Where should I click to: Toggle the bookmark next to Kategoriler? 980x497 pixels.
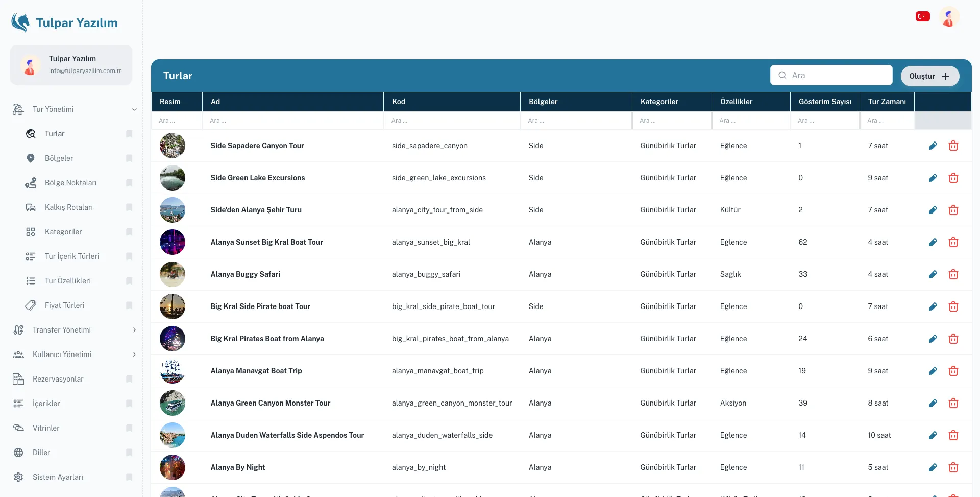click(x=129, y=232)
